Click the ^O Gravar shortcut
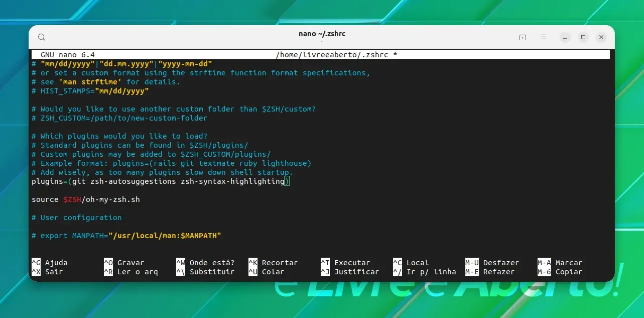This screenshot has width=644, height=318. tap(124, 263)
